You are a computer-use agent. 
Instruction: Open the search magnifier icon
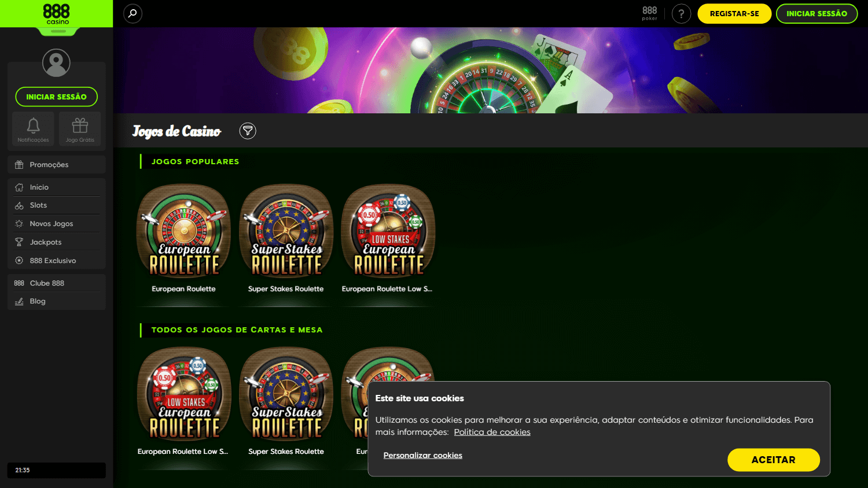(x=133, y=13)
